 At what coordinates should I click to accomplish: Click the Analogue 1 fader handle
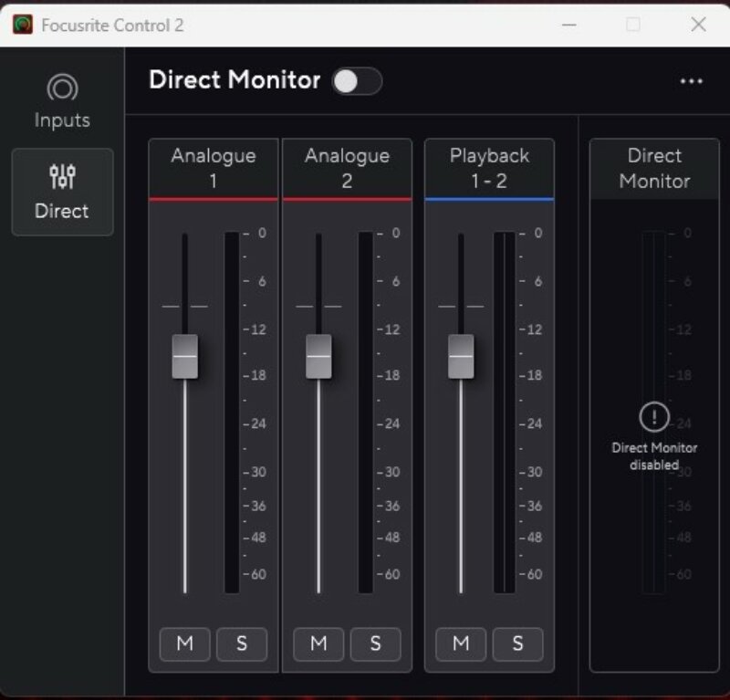(x=185, y=356)
